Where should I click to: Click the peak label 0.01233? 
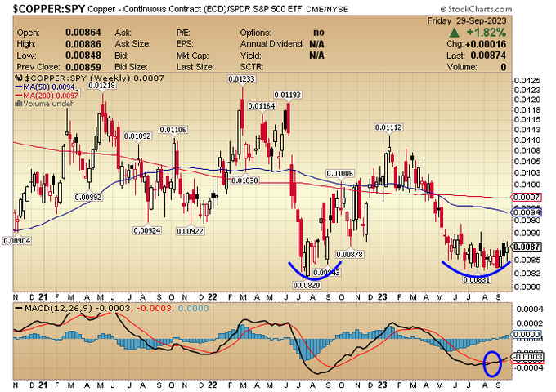(242, 79)
